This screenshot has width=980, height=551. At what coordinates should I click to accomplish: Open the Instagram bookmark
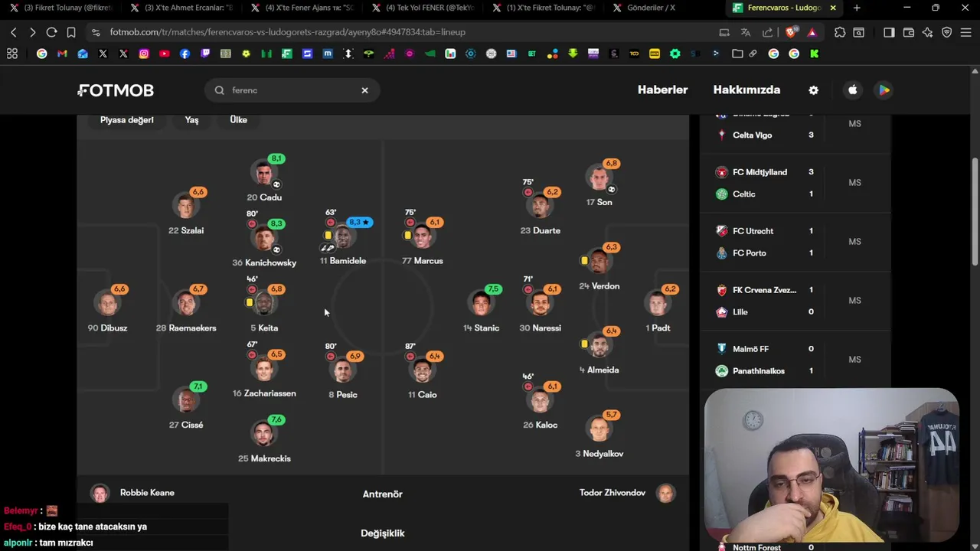pos(144,54)
